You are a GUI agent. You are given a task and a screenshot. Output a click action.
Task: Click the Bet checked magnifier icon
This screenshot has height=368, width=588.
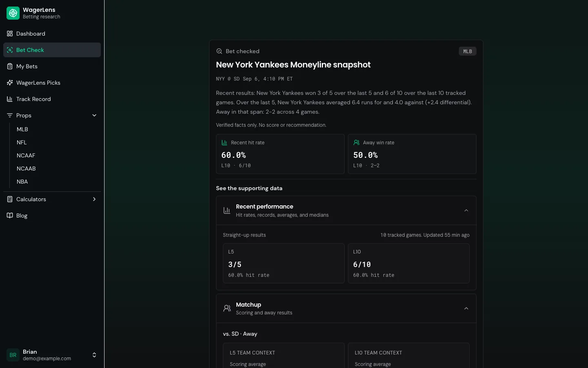pyautogui.click(x=219, y=51)
